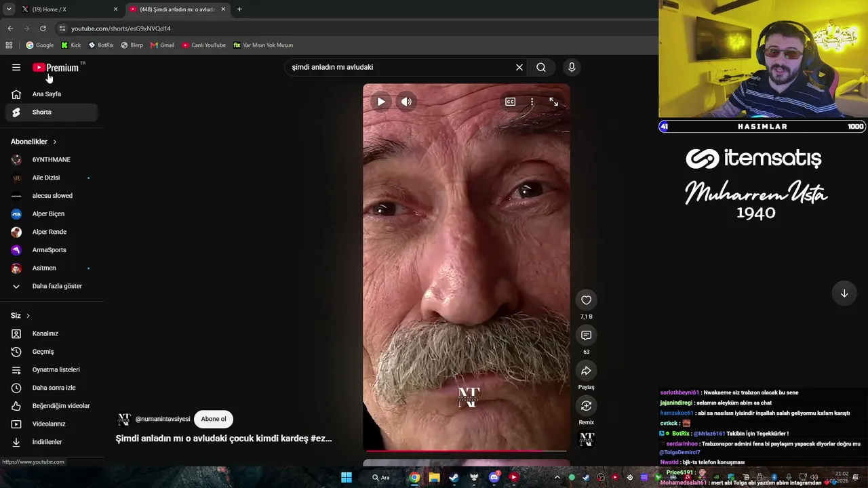Open a new browser tab
The height and width of the screenshot is (488, 868).
click(x=239, y=9)
